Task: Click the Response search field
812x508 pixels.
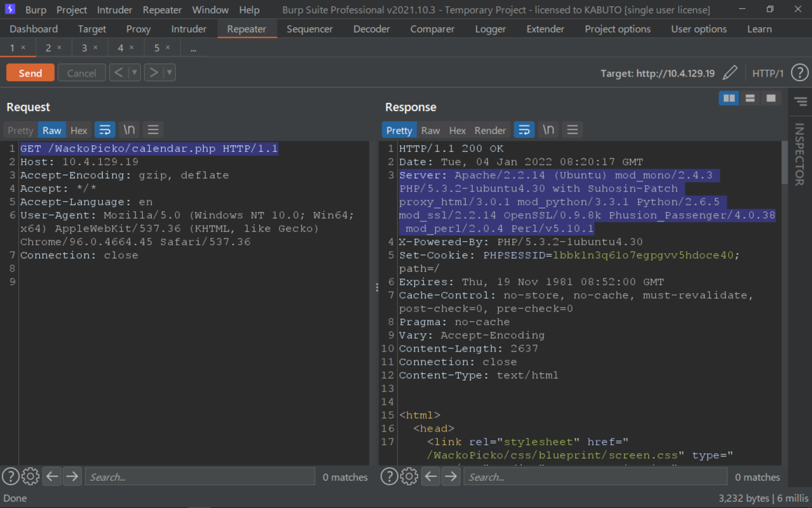Action: coord(595,477)
